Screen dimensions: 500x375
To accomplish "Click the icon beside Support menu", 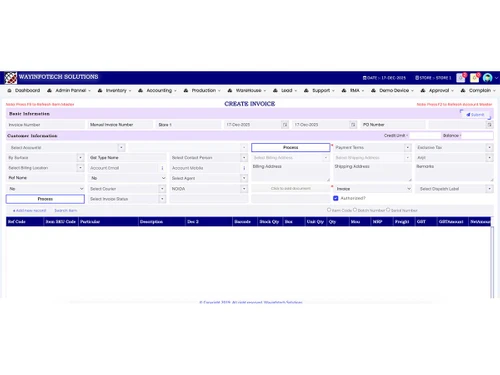I will point(306,90).
